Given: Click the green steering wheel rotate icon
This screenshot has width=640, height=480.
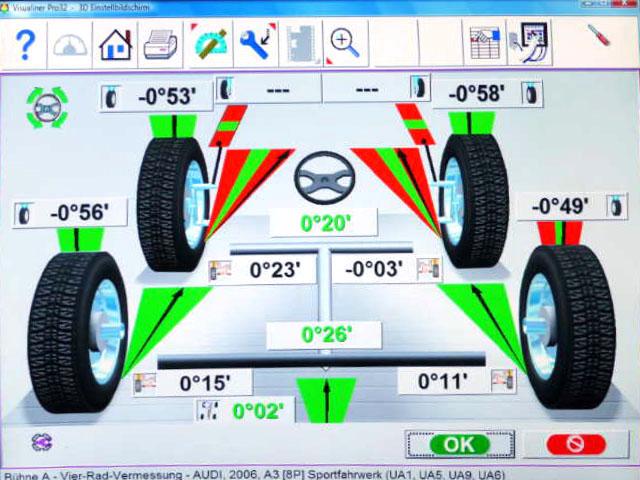Looking at the screenshot, I should tap(46, 106).
